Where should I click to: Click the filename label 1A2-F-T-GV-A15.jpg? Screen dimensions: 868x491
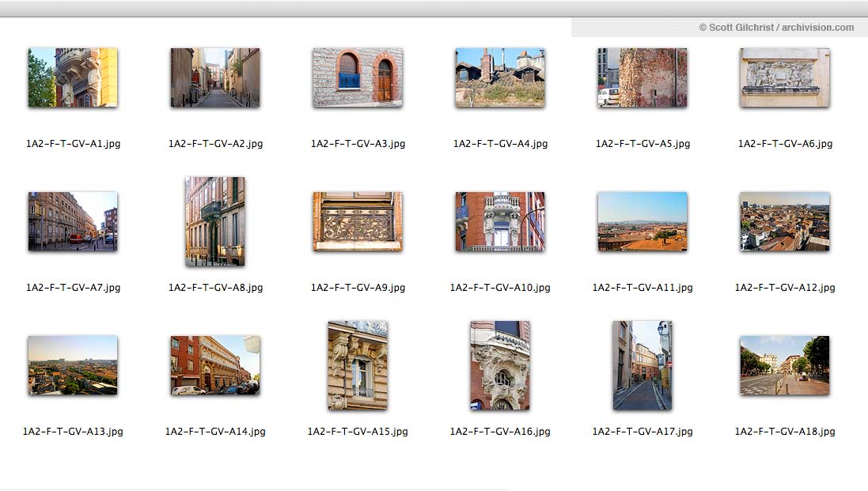tap(358, 431)
